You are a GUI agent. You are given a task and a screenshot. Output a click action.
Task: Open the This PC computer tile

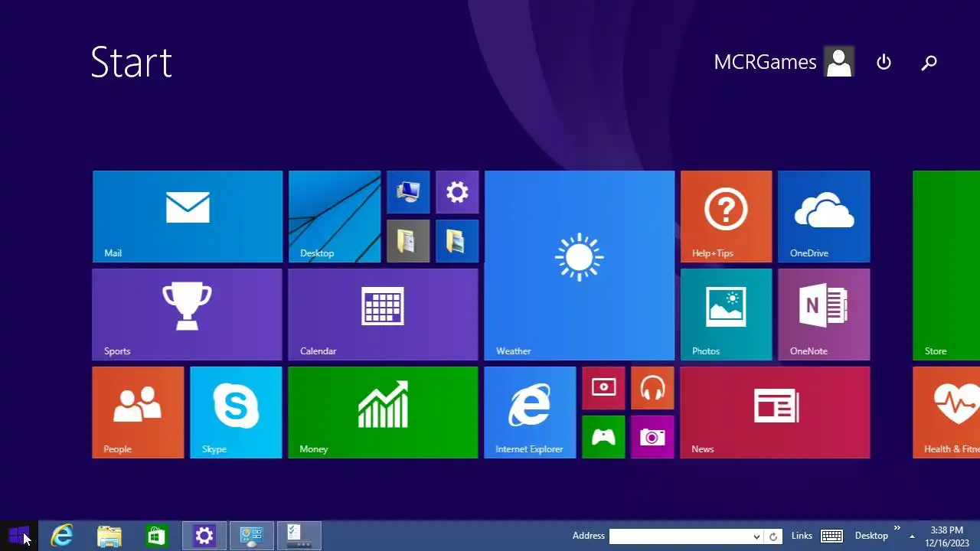(x=408, y=192)
